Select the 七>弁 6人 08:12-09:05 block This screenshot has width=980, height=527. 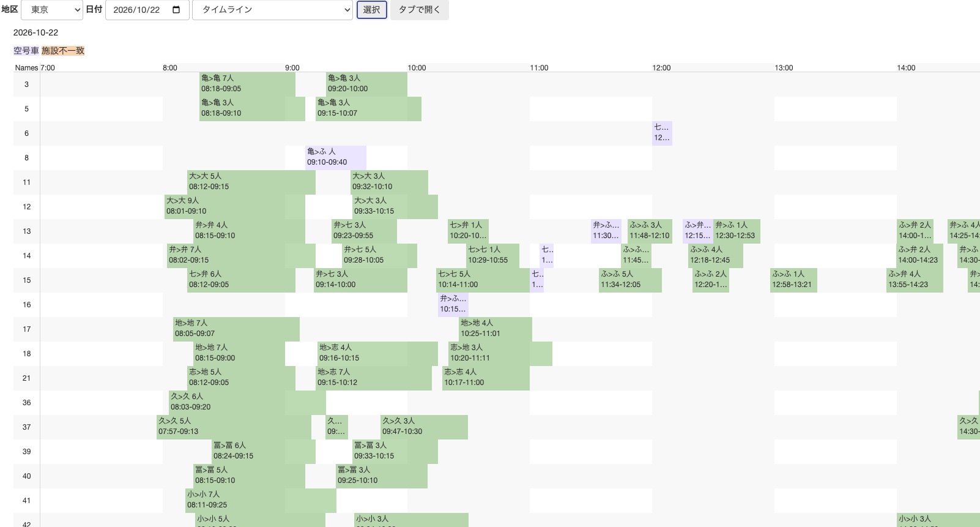pos(241,280)
